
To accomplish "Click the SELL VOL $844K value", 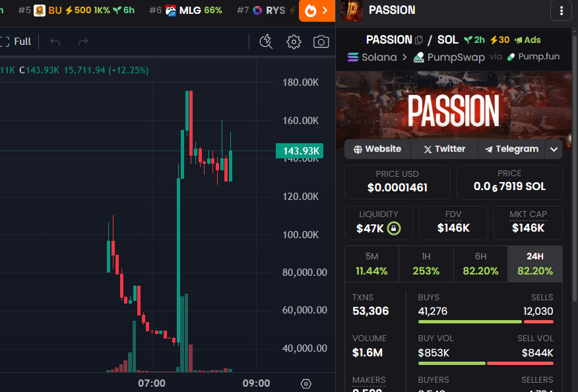I will pyautogui.click(x=538, y=353).
